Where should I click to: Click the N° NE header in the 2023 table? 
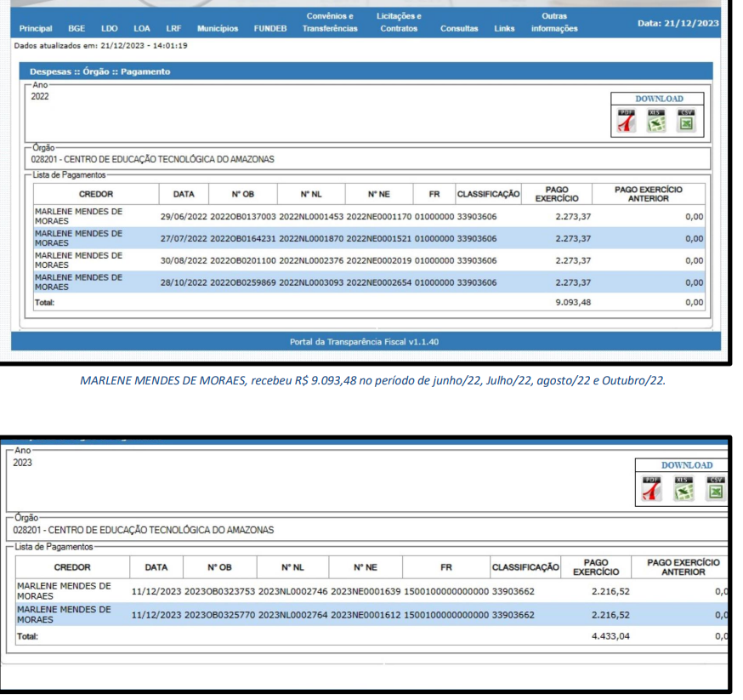coord(366,566)
